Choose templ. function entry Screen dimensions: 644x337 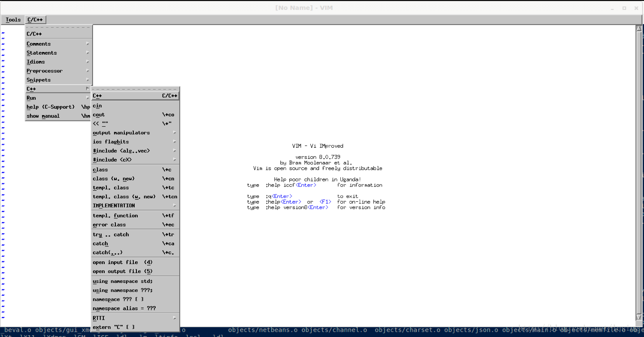pyautogui.click(x=135, y=216)
